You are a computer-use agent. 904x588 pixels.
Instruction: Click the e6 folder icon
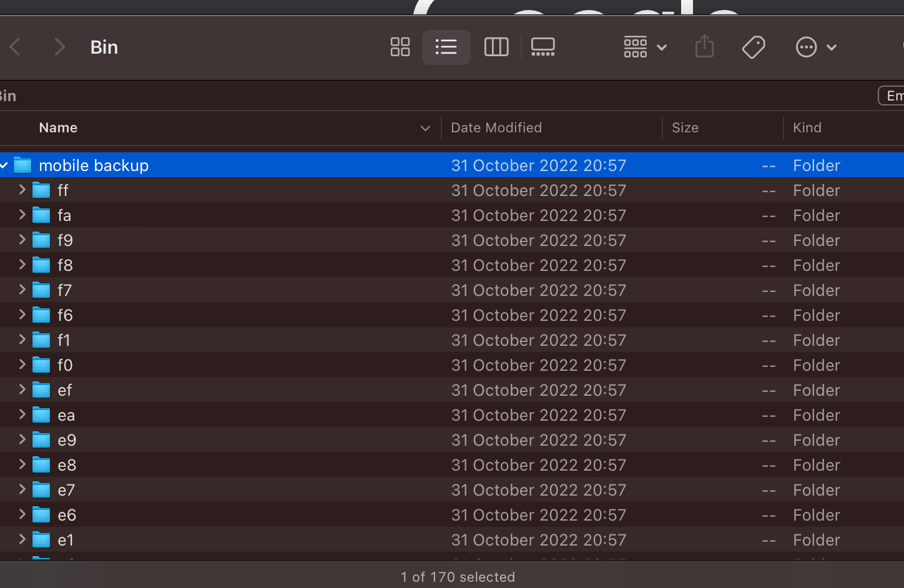tap(41, 514)
